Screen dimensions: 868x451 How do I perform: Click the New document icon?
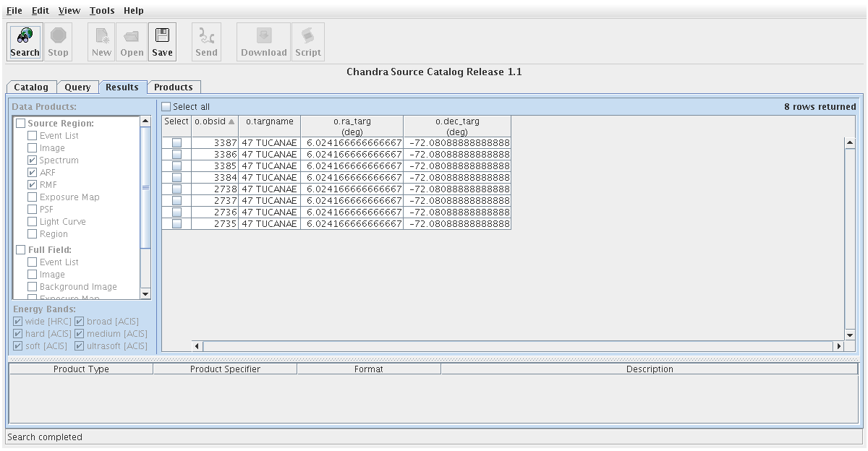[x=101, y=35]
